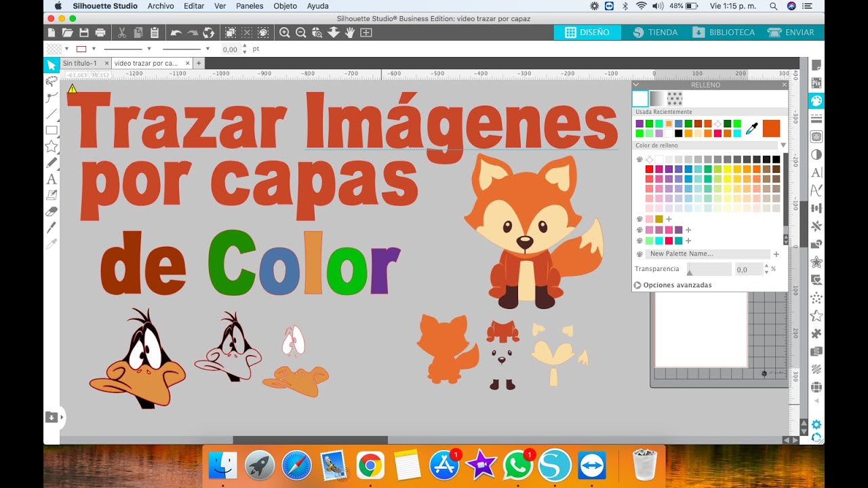
Task: Click the Fit to Window icon
Action: click(366, 33)
